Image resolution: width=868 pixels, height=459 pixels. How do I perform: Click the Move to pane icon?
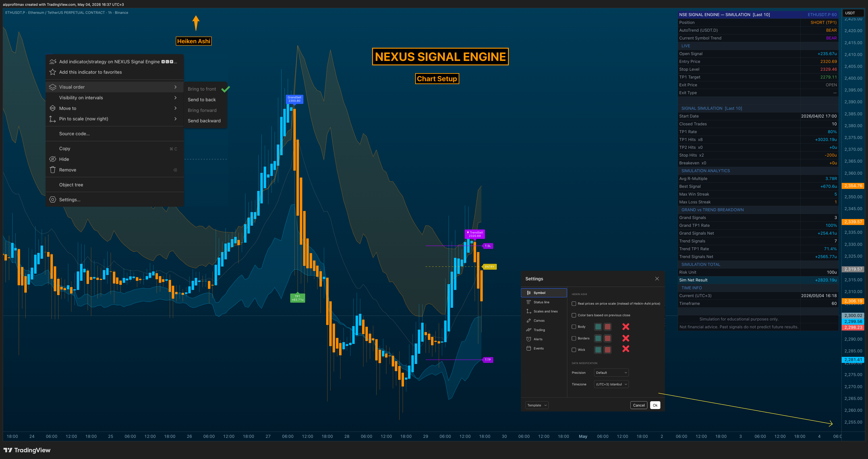53,108
